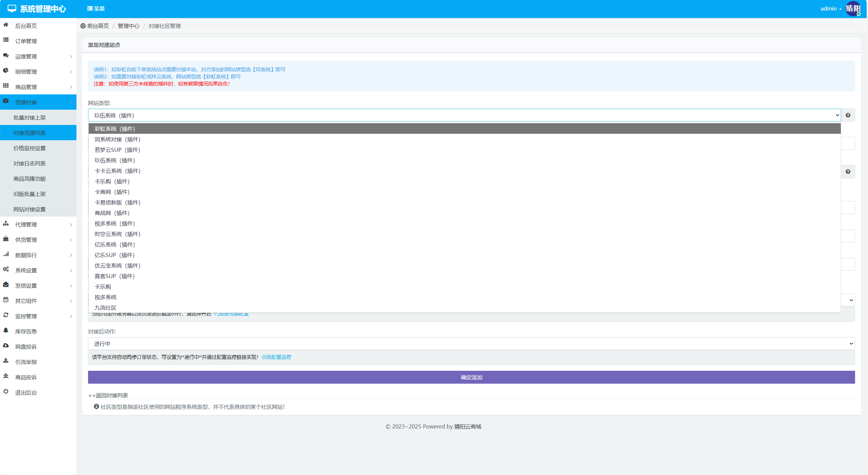This screenshot has width=868, height=475.
Task: Expand the 运维管理 chevron
Action: pyautogui.click(x=71, y=56)
